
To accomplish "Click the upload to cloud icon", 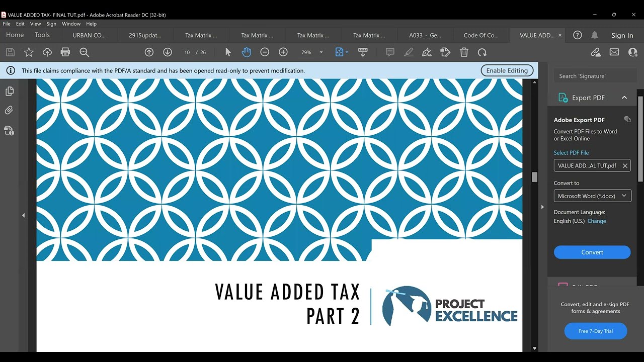I will click(x=47, y=52).
